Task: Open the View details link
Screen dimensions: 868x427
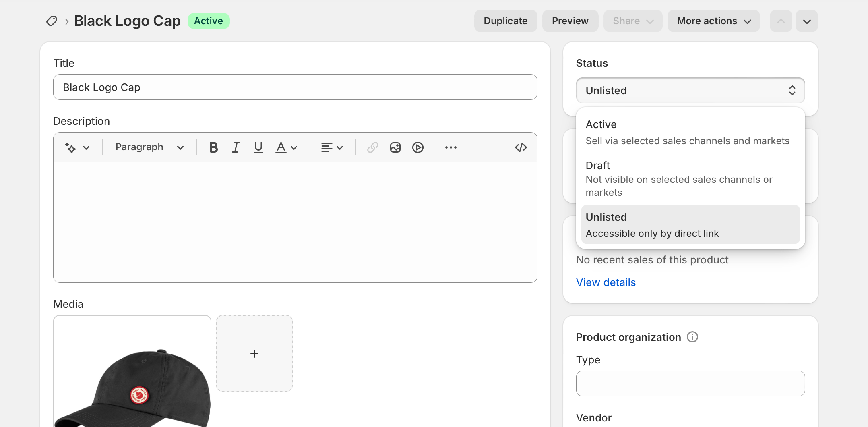Action: (x=606, y=282)
